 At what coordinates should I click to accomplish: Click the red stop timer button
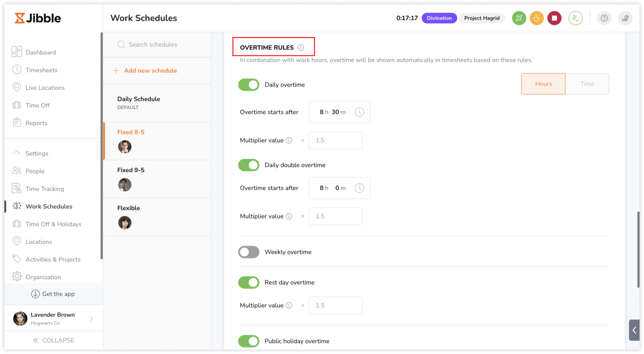554,18
